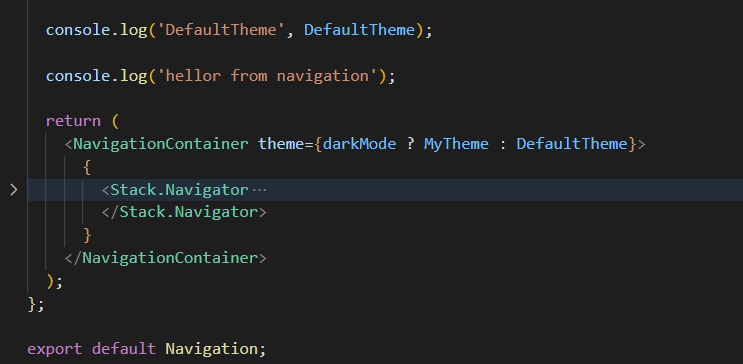The image size is (743, 364).
Task: Click the default keyword
Action: pyautogui.click(x=124, y=349)
